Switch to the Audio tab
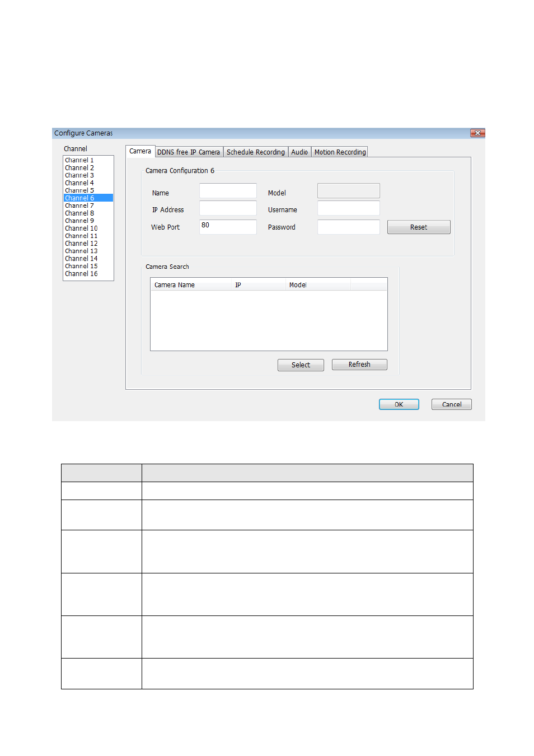Viewport: 534px width, 756px height. 299,152
